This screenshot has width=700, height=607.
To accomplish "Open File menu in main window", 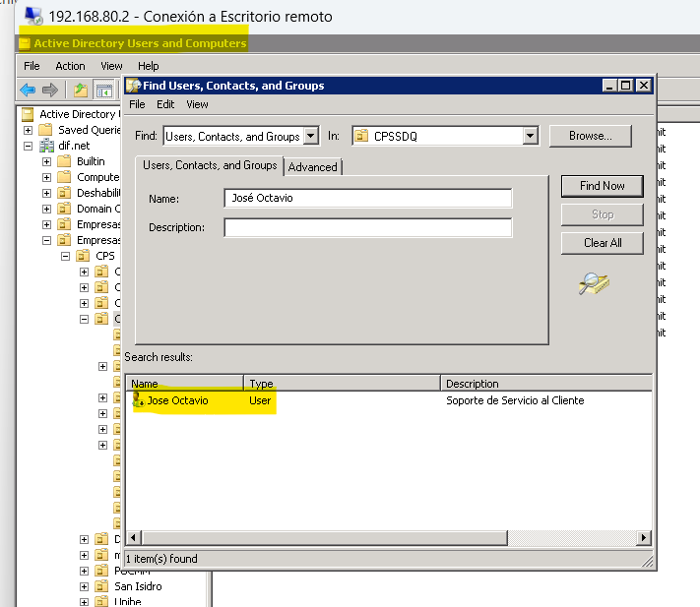I will [32, 66].
